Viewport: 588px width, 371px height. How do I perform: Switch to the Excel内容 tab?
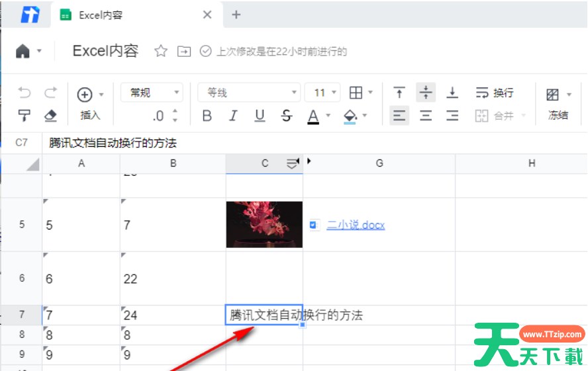coord(100,15)
